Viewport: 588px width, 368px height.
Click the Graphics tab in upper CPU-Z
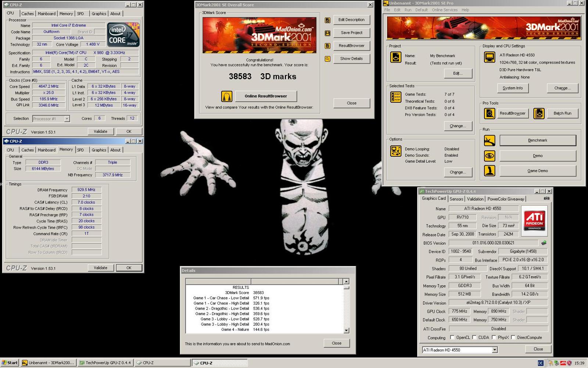click(x=99, y=14)
